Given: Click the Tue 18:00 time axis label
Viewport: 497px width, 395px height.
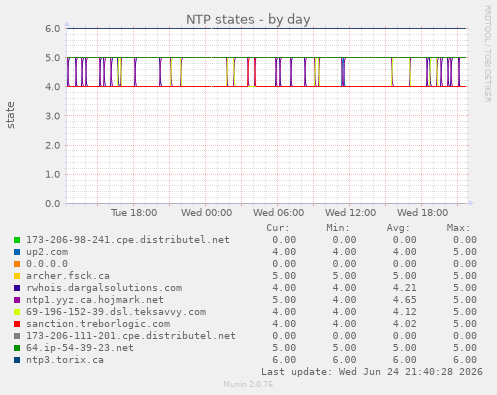Looking at the screenshot, I should (x=134, y=213).
